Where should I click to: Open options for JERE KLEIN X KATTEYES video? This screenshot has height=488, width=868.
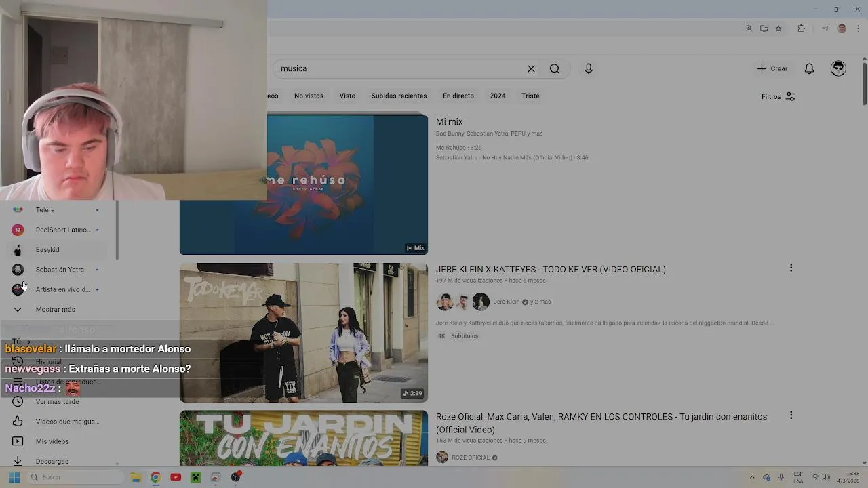(791, 268)
